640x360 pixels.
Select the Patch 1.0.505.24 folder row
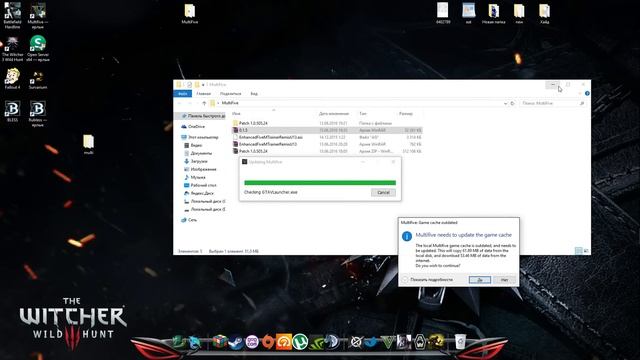point(327,123)
